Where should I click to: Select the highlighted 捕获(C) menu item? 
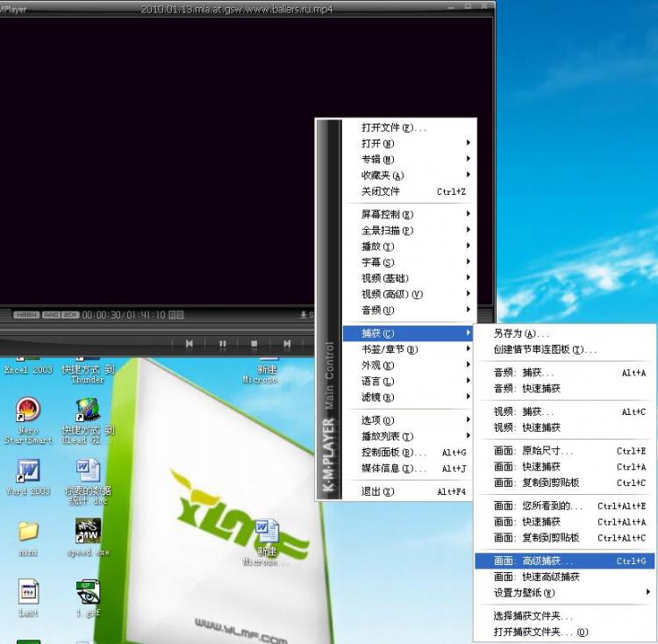(408, 333)
